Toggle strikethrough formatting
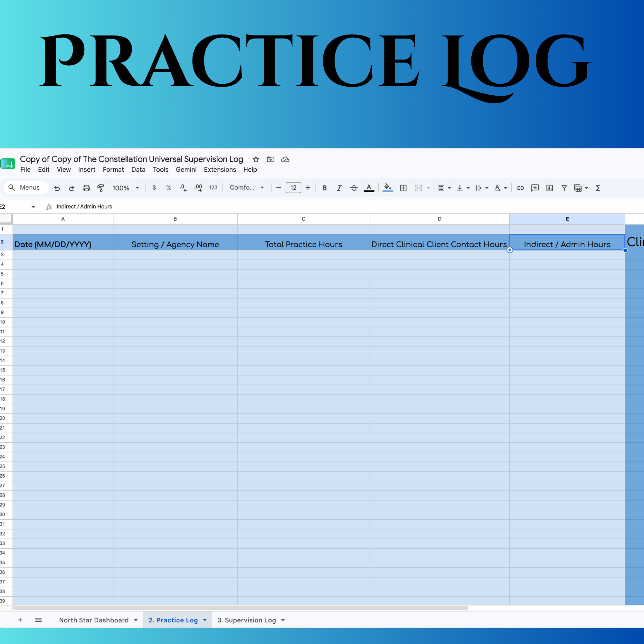Screen dimensions: 644x644 354,188
